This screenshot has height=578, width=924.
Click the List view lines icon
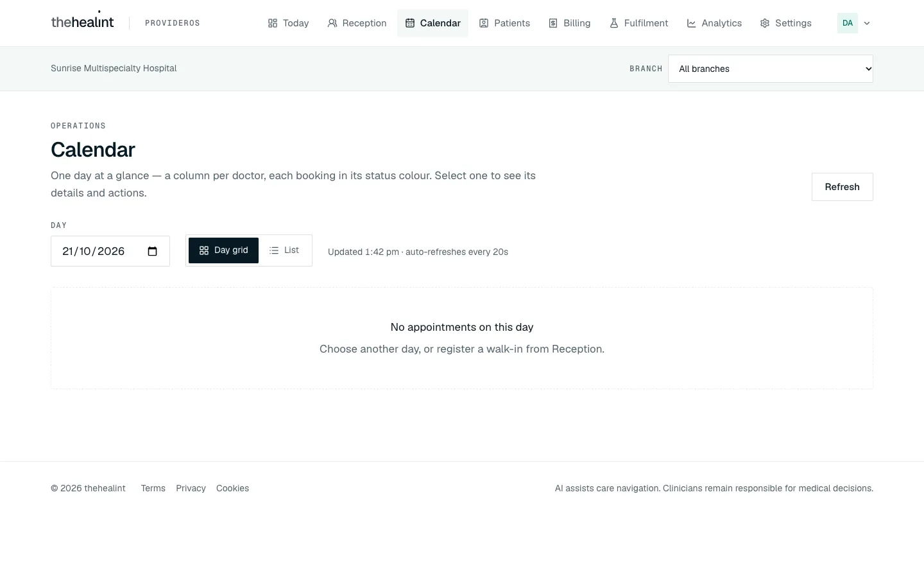coord(274,250)
